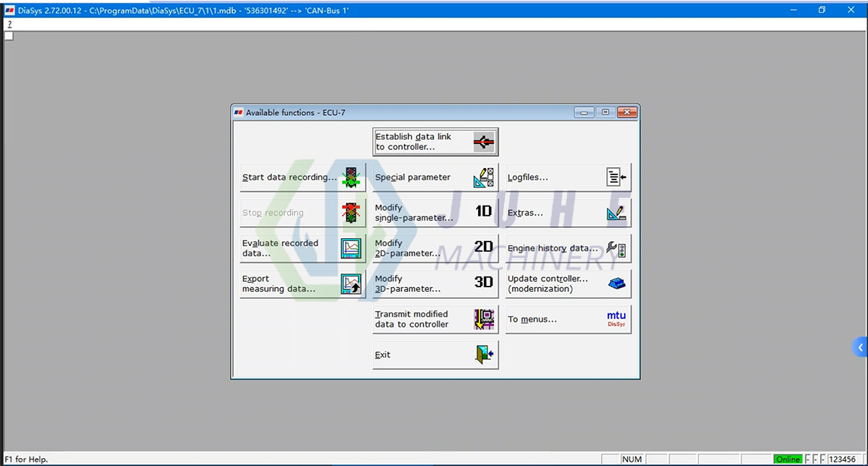Click the Available functions window title icon
868x466 pixels.
[239, 112]
